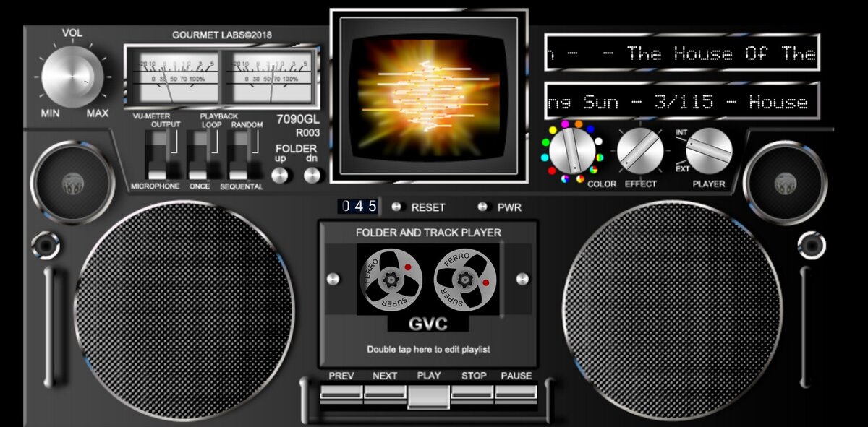The image size is (868, 427).
Task: Pick the cyan dot on color dial
Action: (545, 156)
